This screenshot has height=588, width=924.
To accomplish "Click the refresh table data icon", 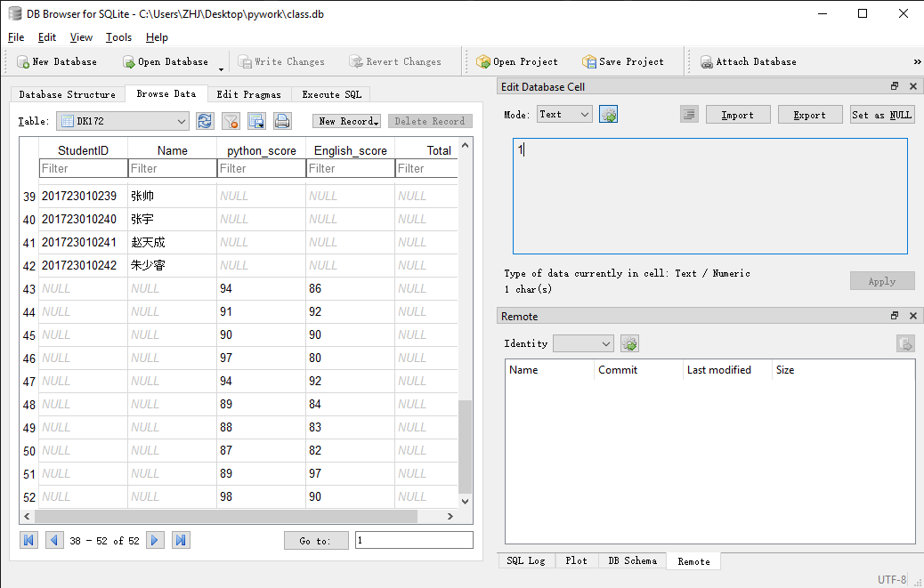I will [205, 121].
